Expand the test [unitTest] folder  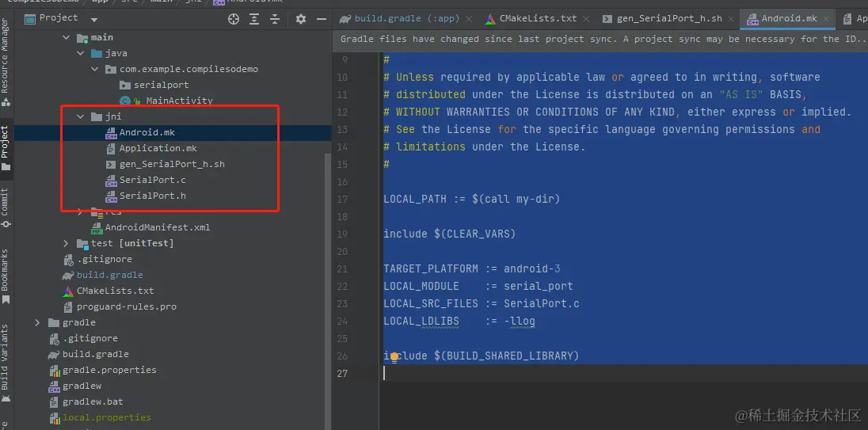point(67,243)
